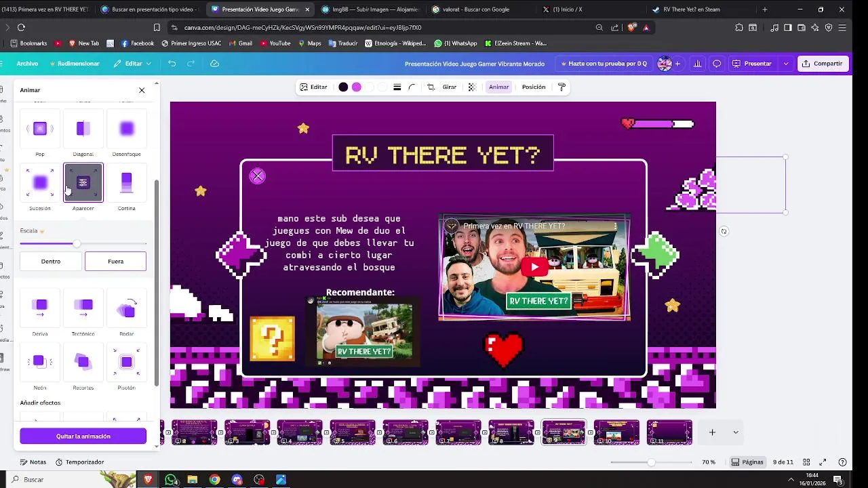Expand add page options chevron

pos(735,432)
